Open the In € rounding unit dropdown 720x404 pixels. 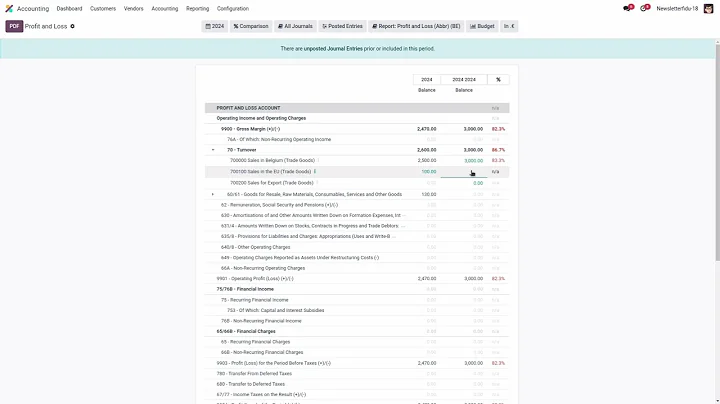pyautogui.click(x=509, y=26)
